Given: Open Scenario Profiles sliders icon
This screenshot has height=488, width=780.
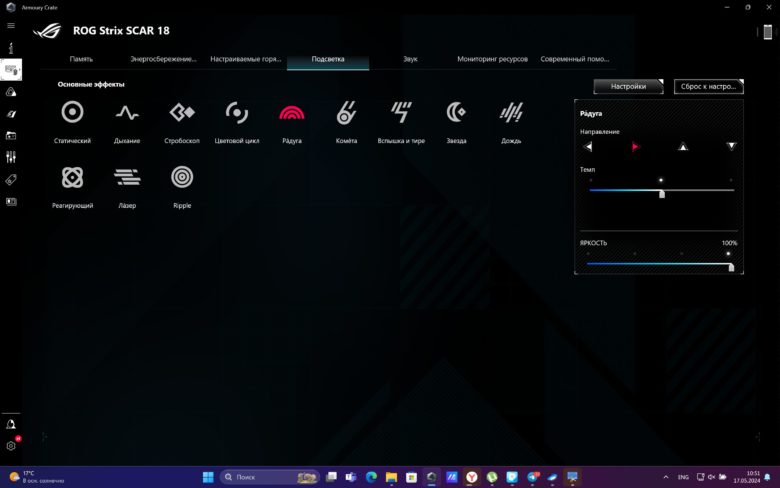Looking at the screenshot, I should click(x=11, y=157).
